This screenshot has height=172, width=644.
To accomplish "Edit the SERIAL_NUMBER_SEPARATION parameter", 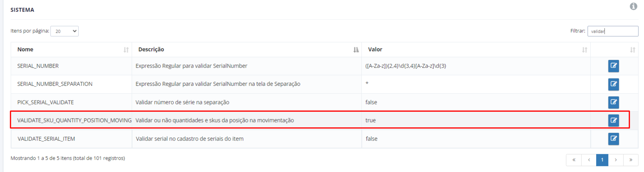I will [613, 84].
